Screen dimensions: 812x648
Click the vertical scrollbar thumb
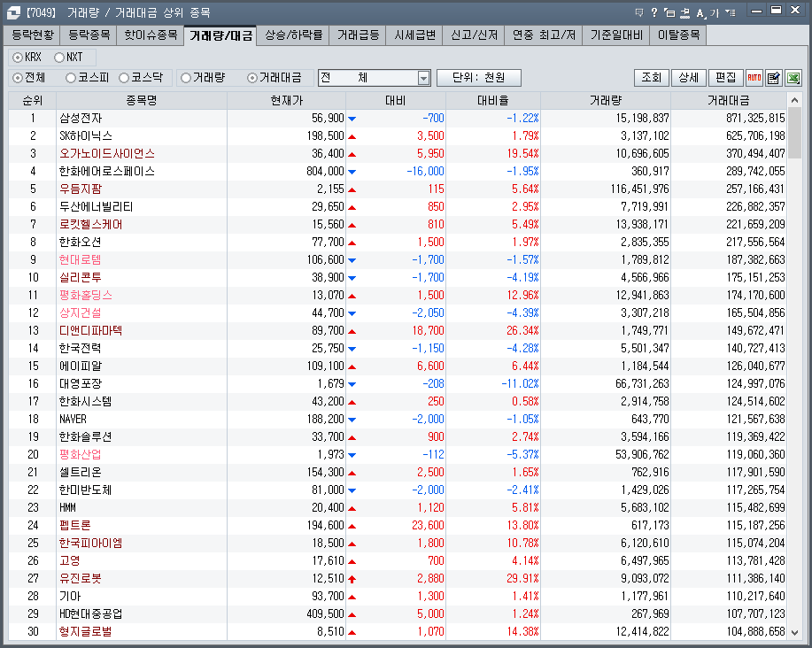point(794,135)
